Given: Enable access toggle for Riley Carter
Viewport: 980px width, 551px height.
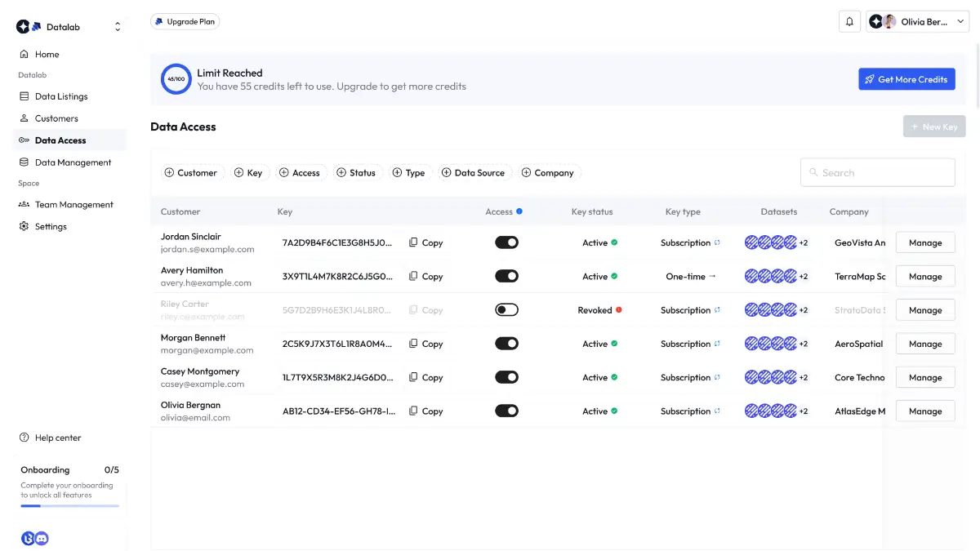Looking at the screenshot, I should 506,310.
